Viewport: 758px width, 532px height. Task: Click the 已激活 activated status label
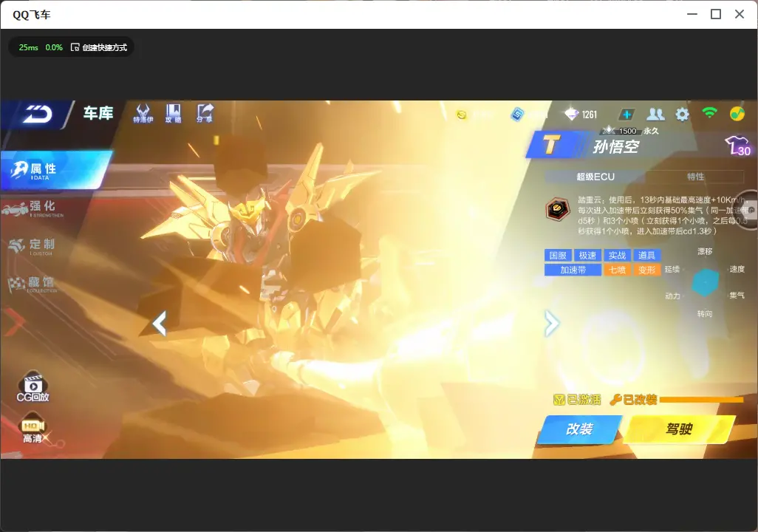click(x=577, y=400)
